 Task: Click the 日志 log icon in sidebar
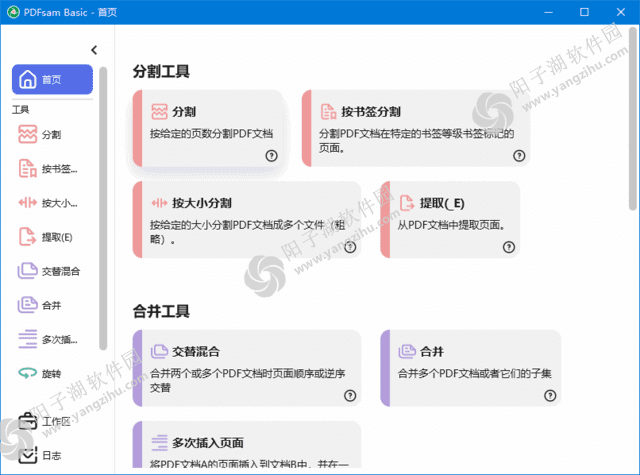[27, 455]
